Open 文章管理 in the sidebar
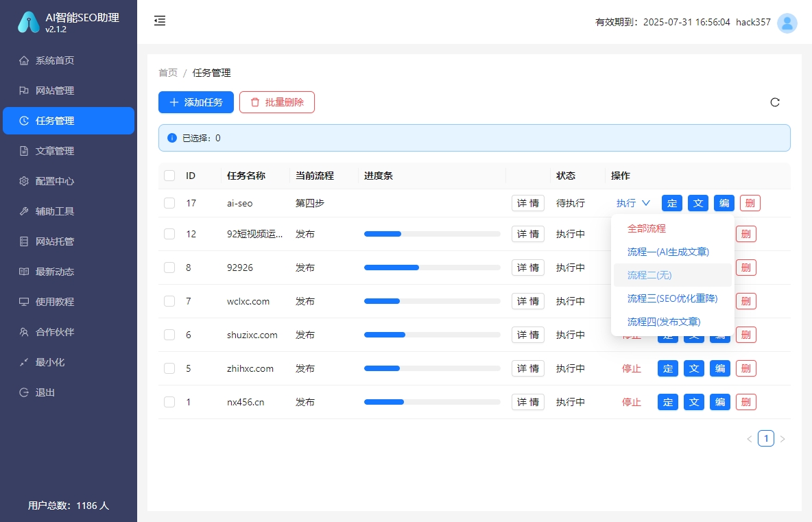812x522 pixels. point(69,151)
